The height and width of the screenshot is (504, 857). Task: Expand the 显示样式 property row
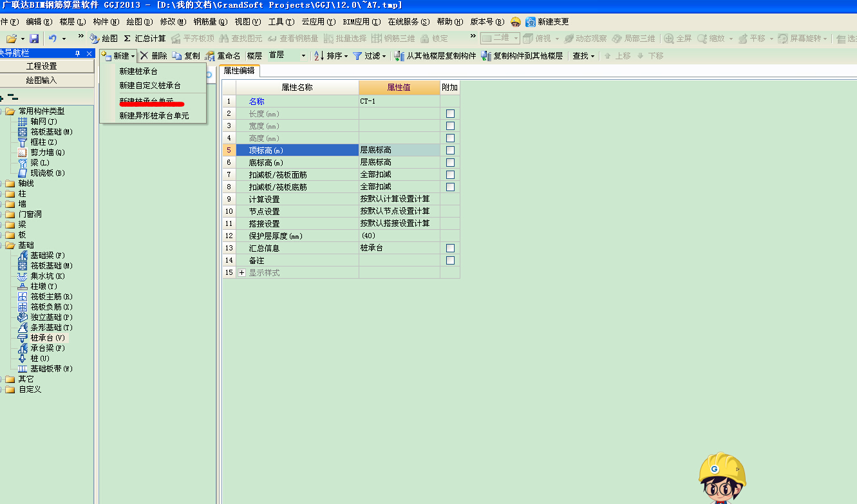242,273
